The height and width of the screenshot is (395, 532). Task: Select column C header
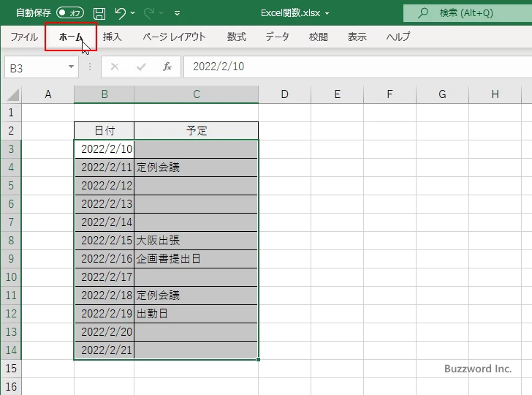197,94
